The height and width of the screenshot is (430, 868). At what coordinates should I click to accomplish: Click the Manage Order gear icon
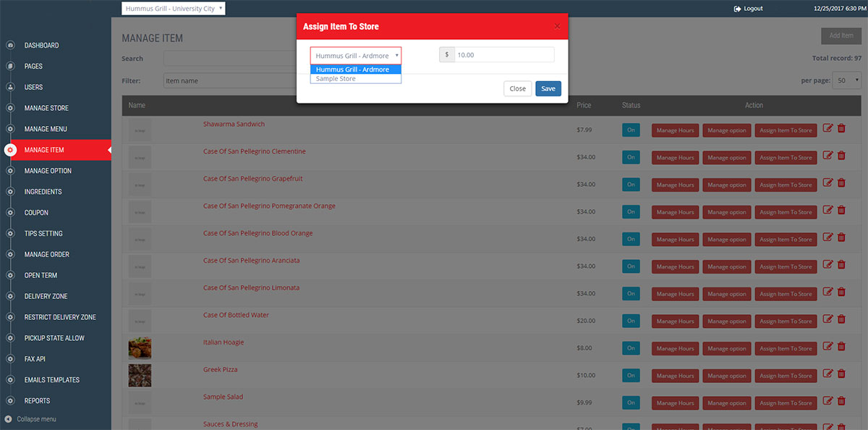point(10,255)
